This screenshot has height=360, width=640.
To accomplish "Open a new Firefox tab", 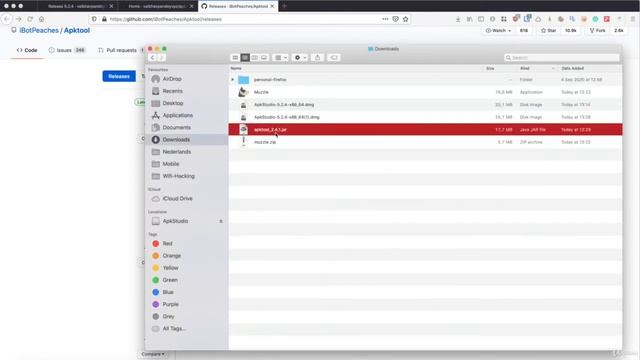I will coord(284,6).
